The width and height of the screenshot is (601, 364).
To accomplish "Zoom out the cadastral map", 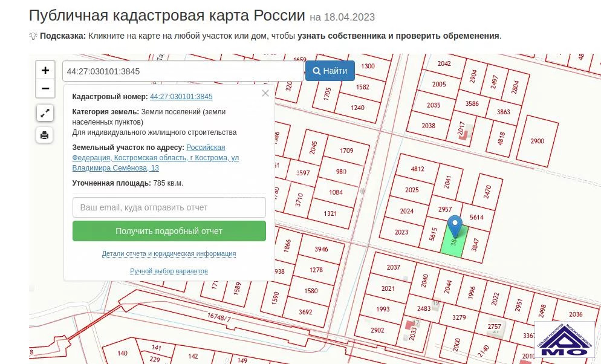I will [x=45, y=88].
